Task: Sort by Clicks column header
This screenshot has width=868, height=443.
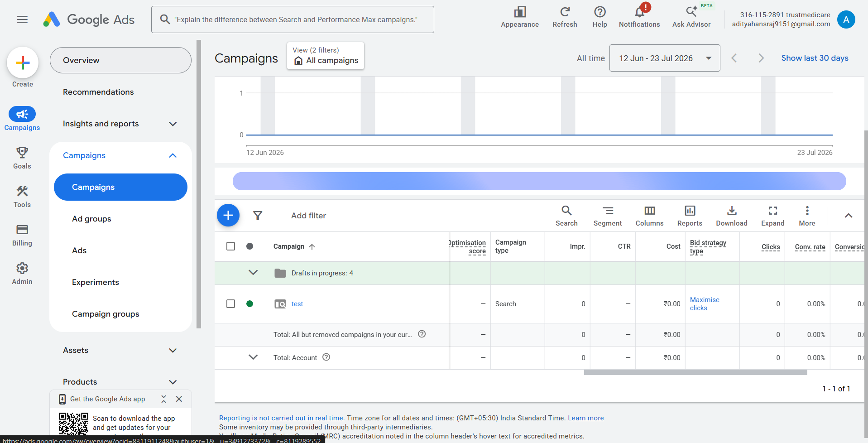Action: [771, 246]
